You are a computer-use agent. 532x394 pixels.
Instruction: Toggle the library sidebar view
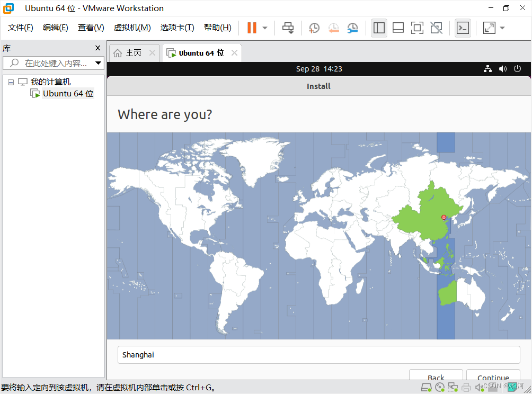379,28
